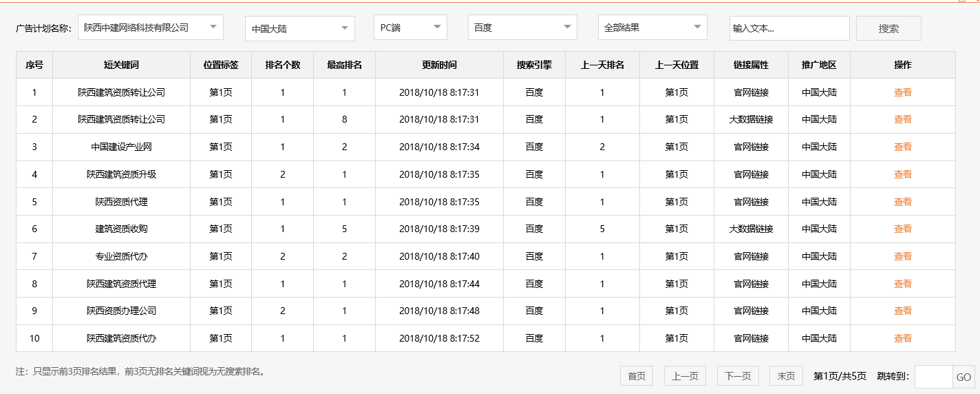The height and width of the screenshot is (394, 980).
Task: Click the 上一天排名 column header
Action: coord(602,65)
